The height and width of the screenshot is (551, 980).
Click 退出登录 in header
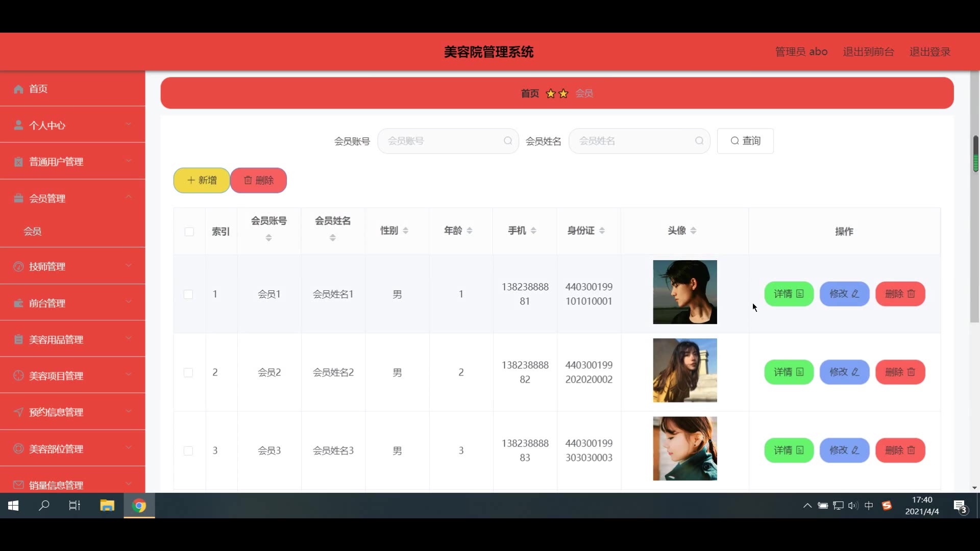[930, 52]
